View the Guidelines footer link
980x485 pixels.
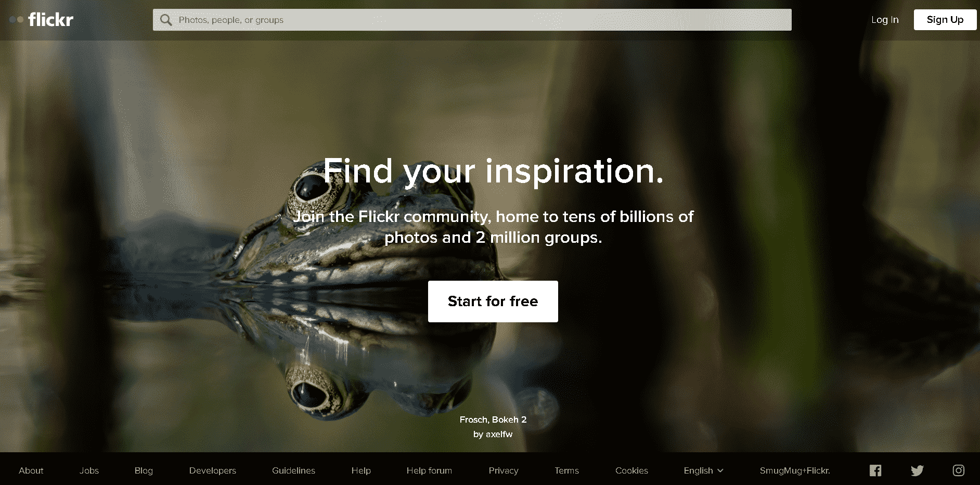293,470
